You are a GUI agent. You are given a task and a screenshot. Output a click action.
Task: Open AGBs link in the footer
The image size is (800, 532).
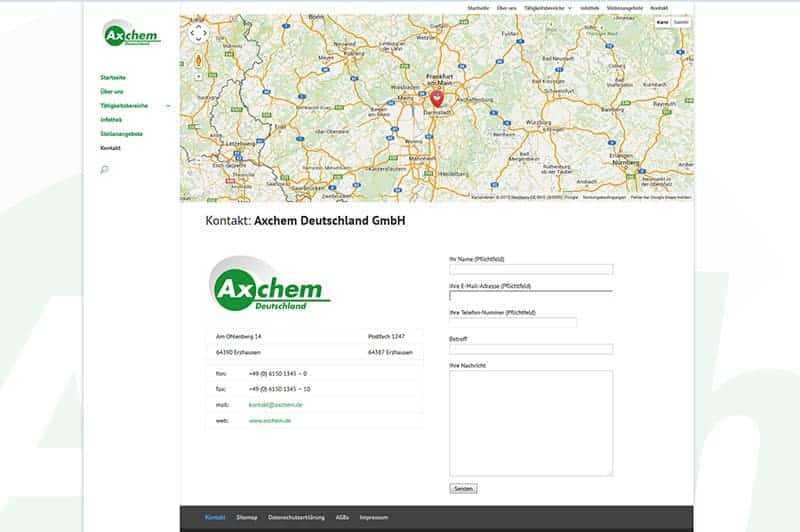(342, 517)
